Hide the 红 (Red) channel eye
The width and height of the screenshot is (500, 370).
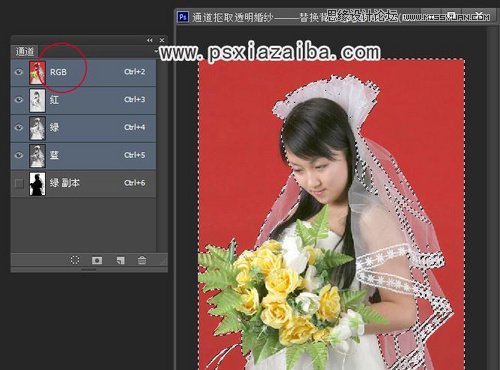[19, 100]
